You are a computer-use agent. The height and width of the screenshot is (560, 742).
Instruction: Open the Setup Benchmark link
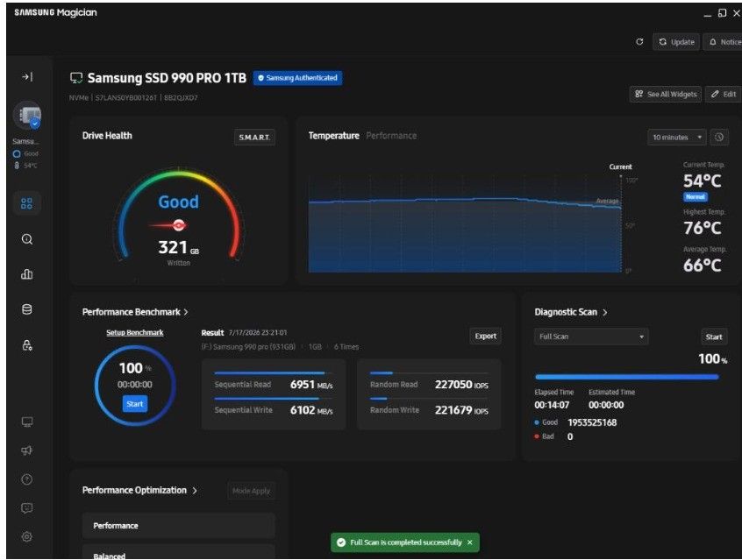point(135,332)
